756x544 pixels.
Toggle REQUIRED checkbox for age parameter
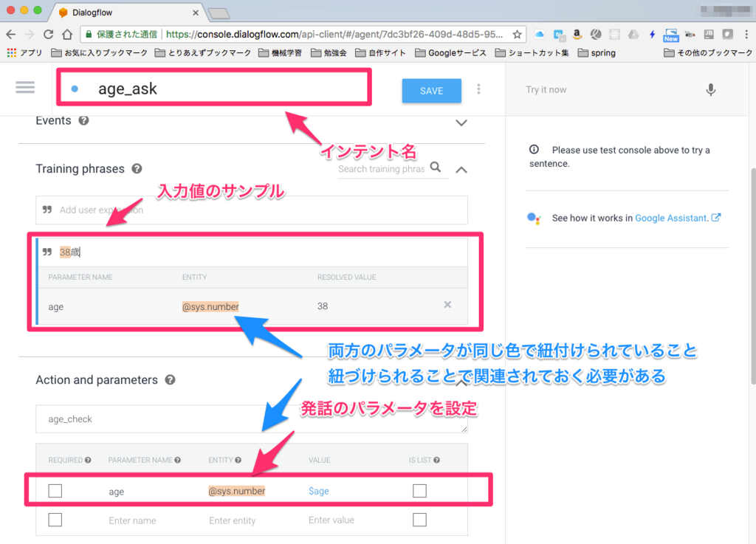[55, 491]
